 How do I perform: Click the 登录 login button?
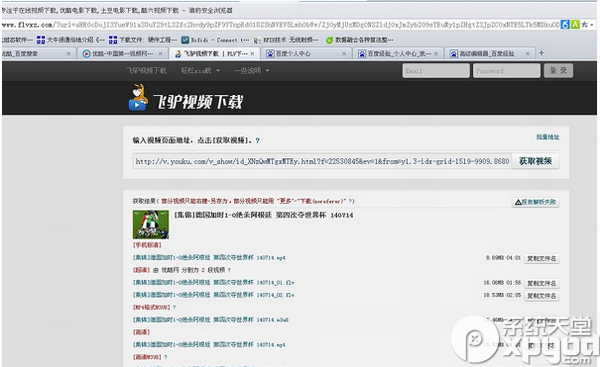(558, 71)
